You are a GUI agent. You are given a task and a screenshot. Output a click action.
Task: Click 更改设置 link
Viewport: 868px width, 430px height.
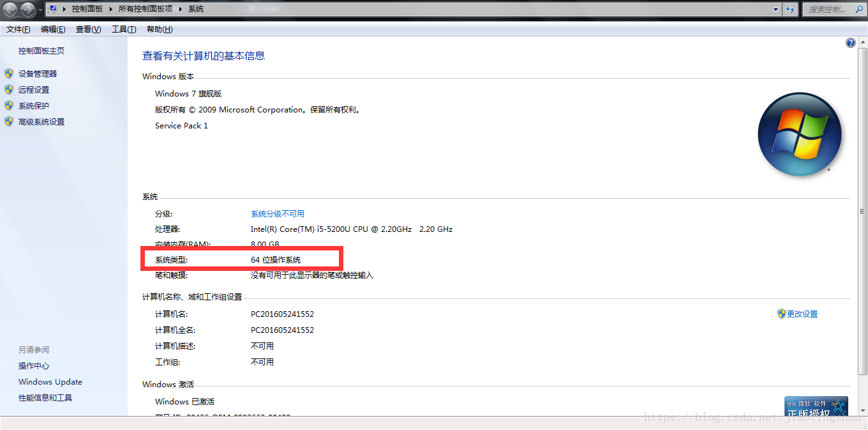pos(802,314)
